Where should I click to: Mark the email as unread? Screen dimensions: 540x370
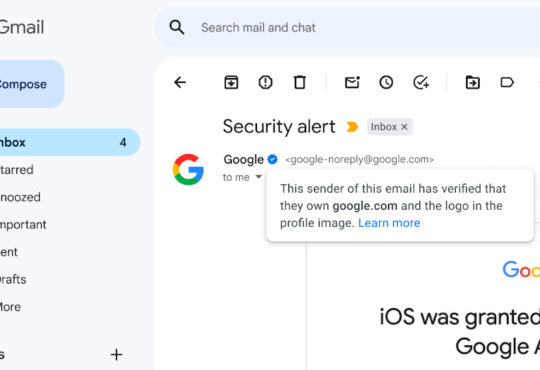(352, 82)
